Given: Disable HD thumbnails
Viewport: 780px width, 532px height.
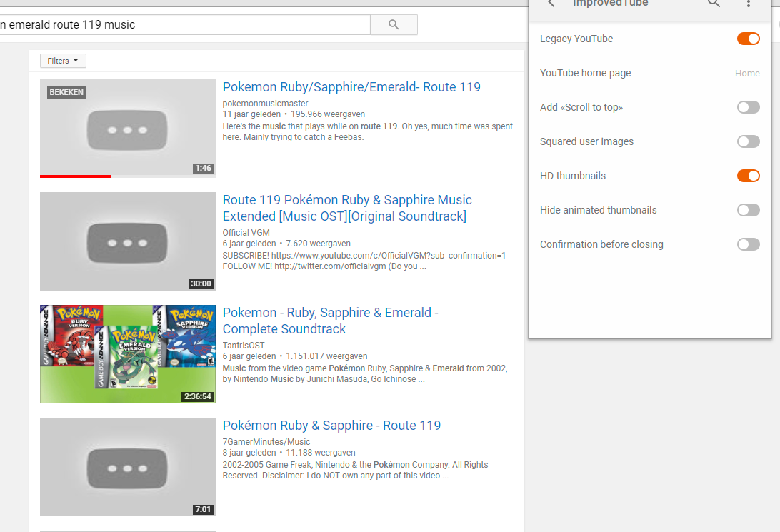Looking at the screenshot, I should [x=748, y=176].
